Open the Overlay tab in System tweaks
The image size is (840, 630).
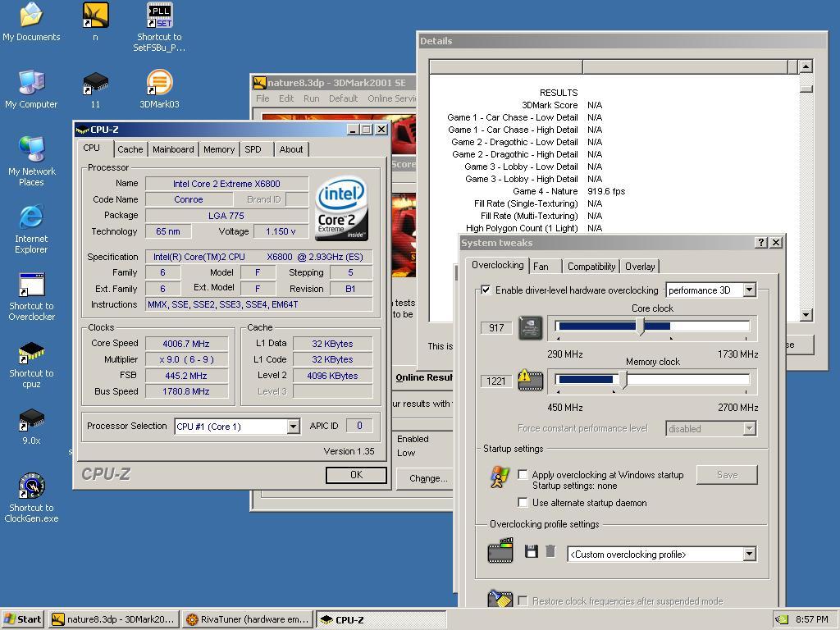coord(640,267)
